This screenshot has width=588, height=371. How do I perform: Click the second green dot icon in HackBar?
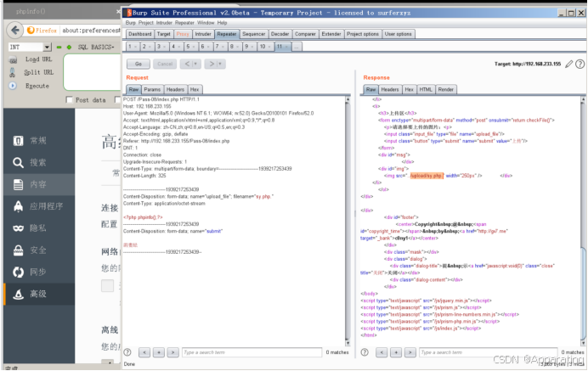(x=69, y=48)
